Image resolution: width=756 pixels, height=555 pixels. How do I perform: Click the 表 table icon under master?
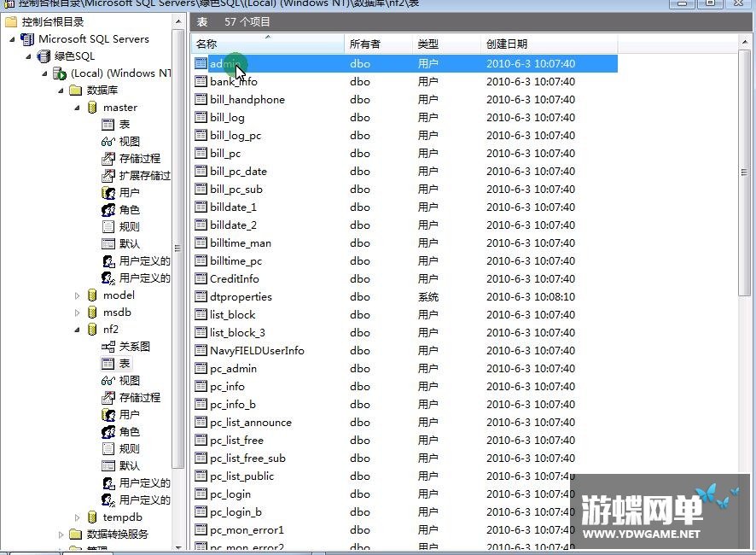[108, 125]
